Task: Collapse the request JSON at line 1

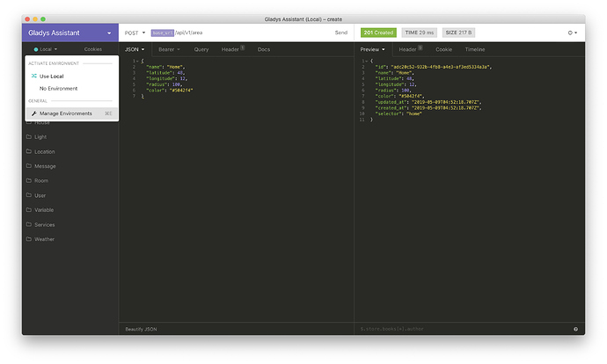Action: (x=137, y=62)
